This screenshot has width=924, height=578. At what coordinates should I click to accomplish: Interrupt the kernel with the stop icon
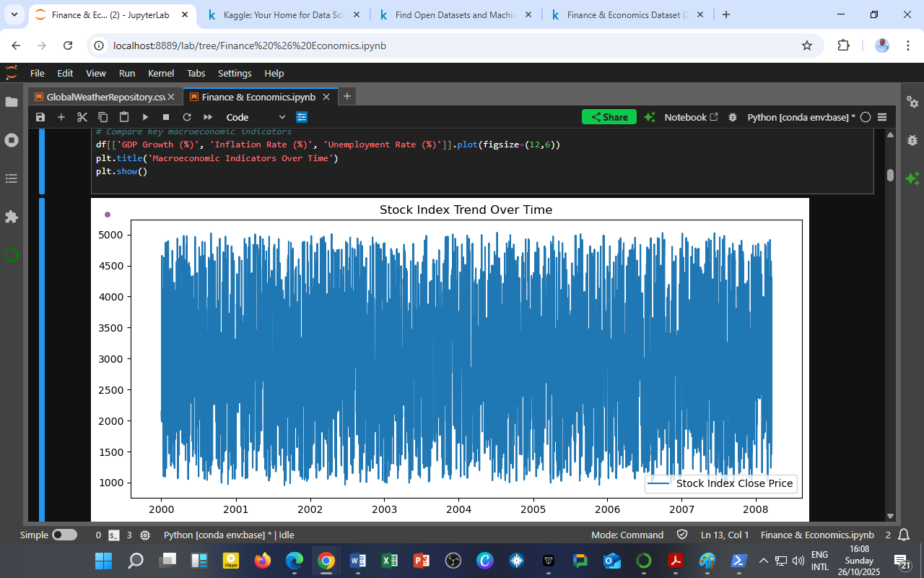[x=166, y=117]
